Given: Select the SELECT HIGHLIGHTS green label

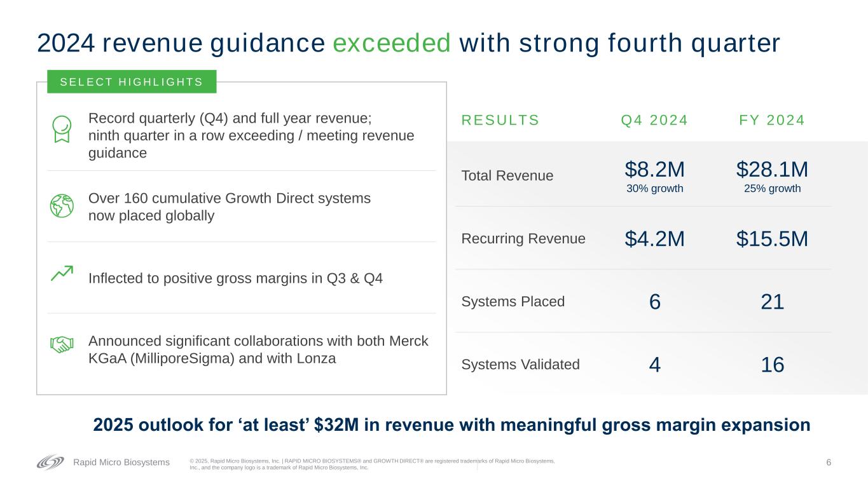Looking at the screenshot, I should tap(132, 82).
